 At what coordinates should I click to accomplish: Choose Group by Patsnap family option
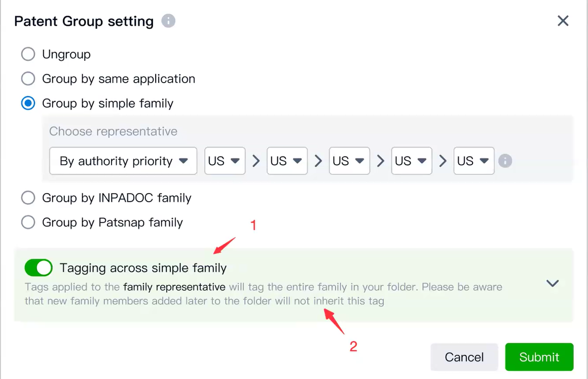pyautogui.click(x=28, y=222)
